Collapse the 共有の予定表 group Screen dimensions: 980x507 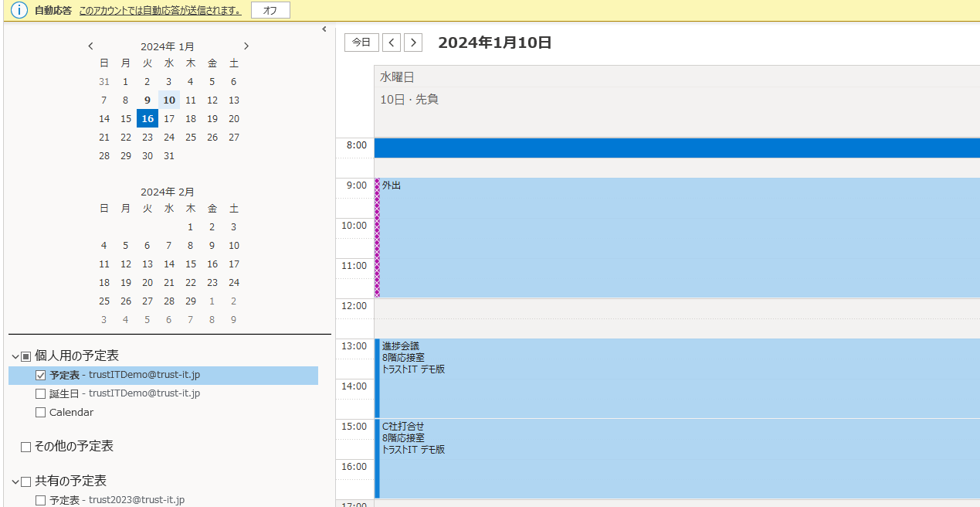(15, 481)
